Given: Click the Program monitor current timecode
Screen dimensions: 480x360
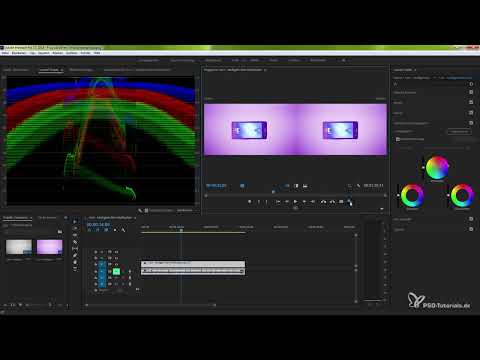Looking at the screenshot, I should pyautogui.click(x=216, y=186).
